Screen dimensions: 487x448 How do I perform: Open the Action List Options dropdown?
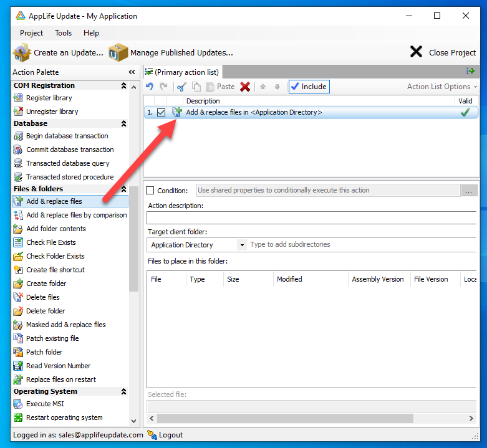442,87
